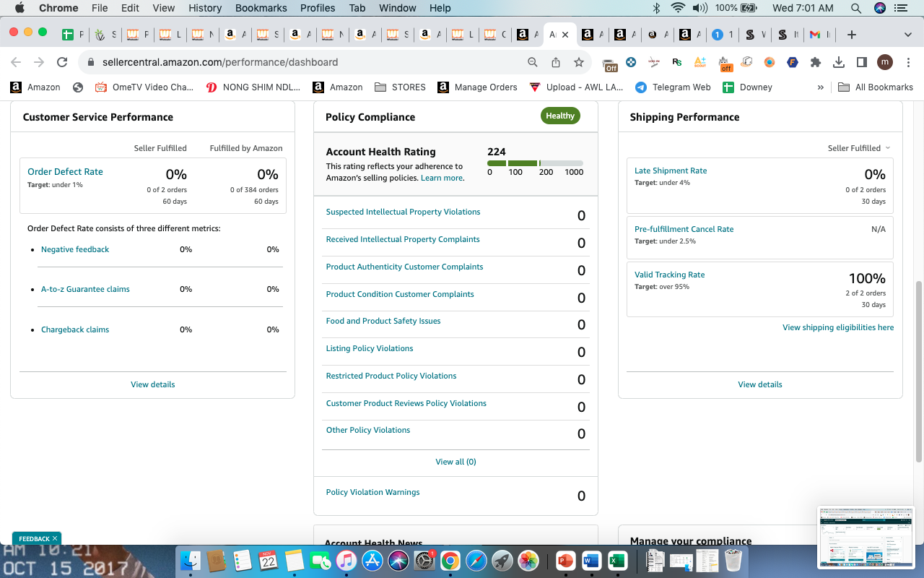Bookmark this page with the star icon
This screenshot has height=578, width=924.
point(579,62)
